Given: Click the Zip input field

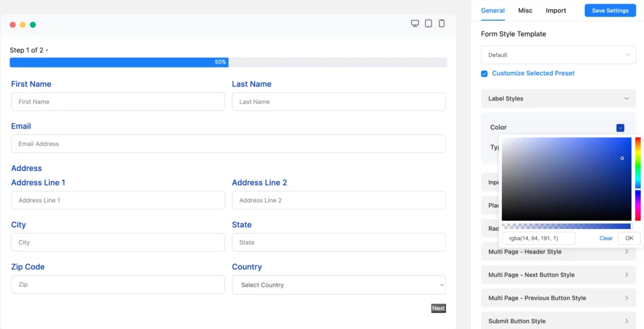Looking at the screenshot, I should (118, 284).
